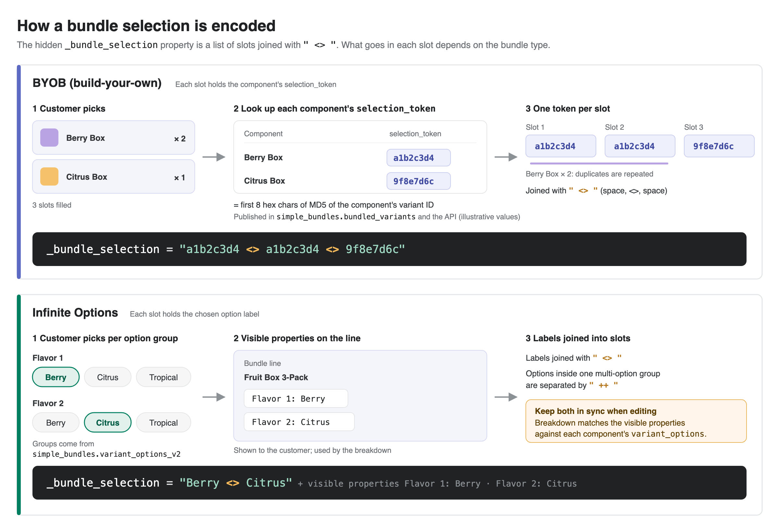Click the 'Fruit Box 3-Pack' bundle line title
This screenshot has width=779, height=532.
point(276,377)
